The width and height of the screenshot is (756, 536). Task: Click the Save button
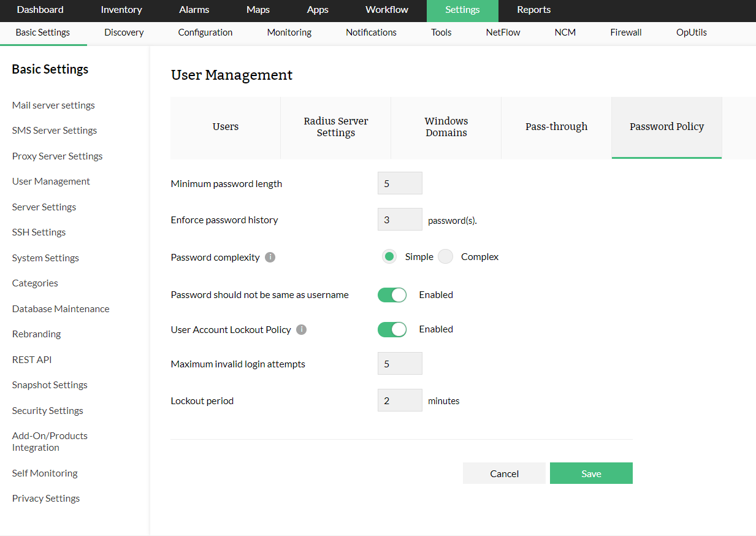(x=591, y=473)
